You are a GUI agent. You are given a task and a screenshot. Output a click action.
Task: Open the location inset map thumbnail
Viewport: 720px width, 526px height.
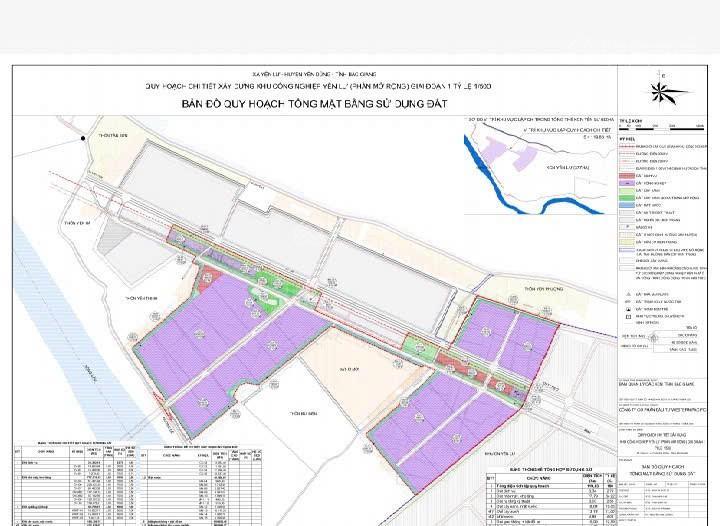(x=540, y=165)
